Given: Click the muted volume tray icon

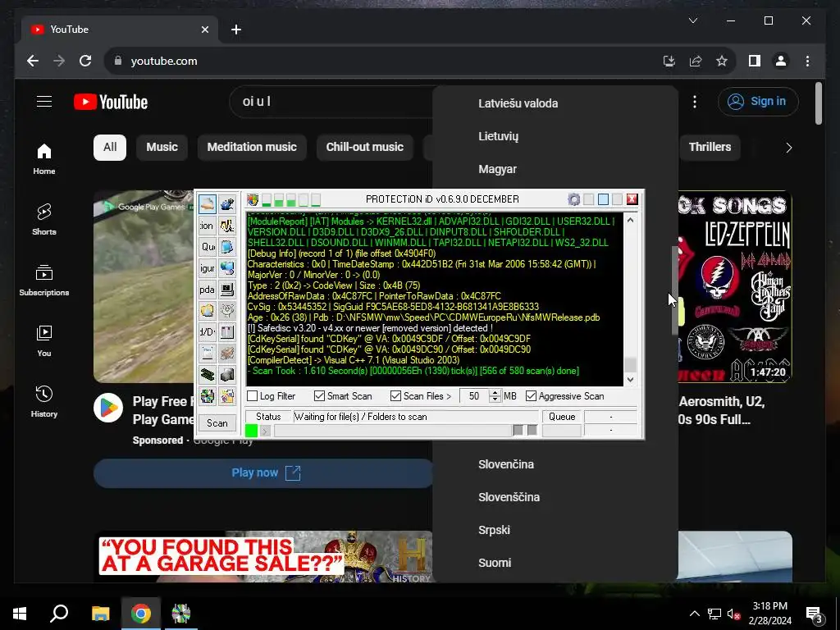Looking at the screenshot, I should [x=733, y=614].
